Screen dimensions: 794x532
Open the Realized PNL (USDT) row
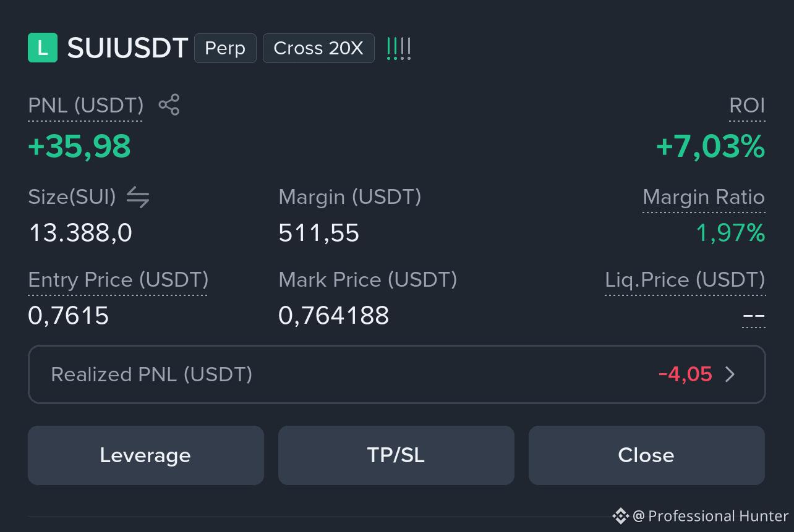coord(397,374)
